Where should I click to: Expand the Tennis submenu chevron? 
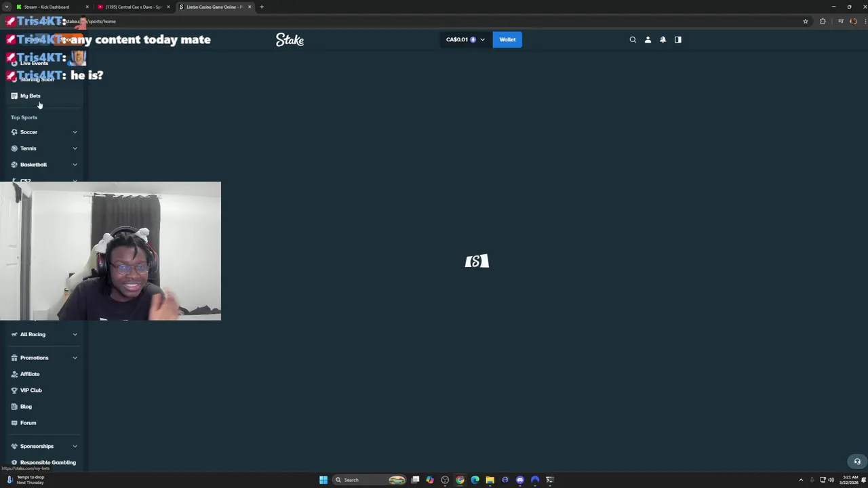coord(75,148)
